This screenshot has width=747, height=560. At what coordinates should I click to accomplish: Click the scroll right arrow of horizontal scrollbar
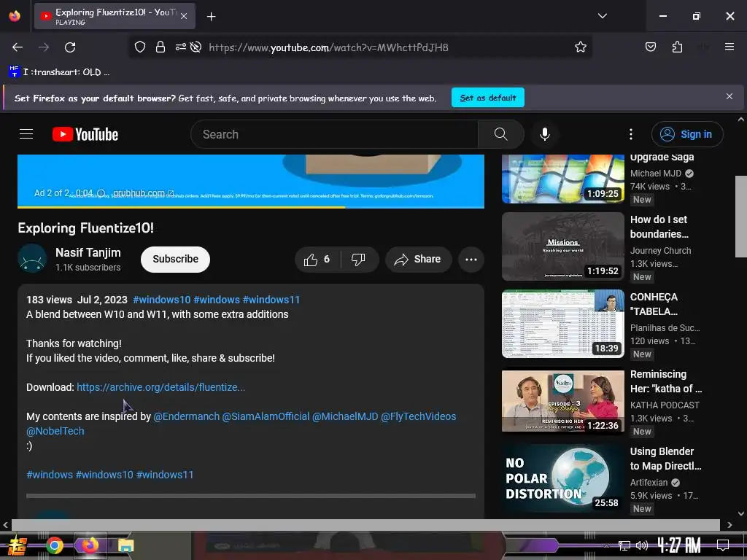(x=729, y=525)
